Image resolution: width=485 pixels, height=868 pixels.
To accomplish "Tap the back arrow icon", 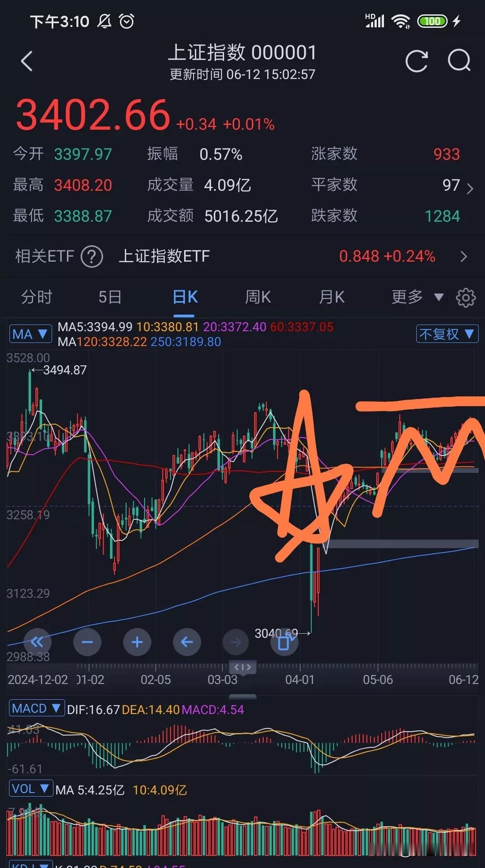I will [x=27, y=61].
